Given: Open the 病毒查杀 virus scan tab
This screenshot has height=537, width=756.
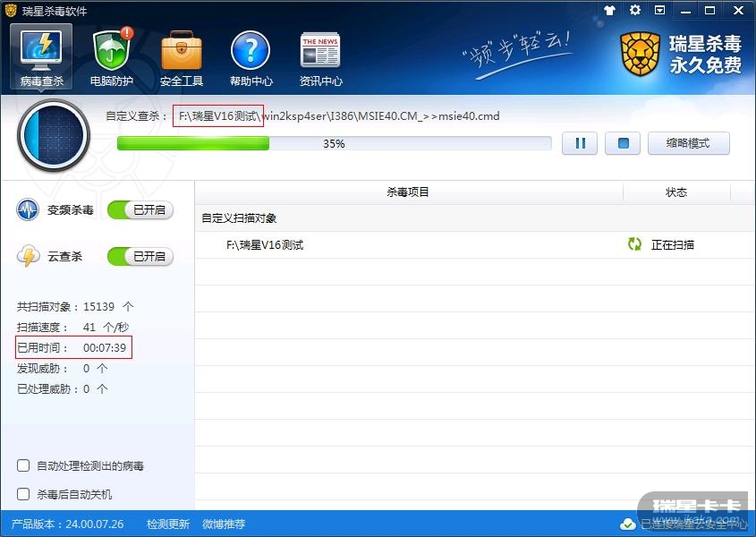Looking at the screenshot, I should (41, 57).
